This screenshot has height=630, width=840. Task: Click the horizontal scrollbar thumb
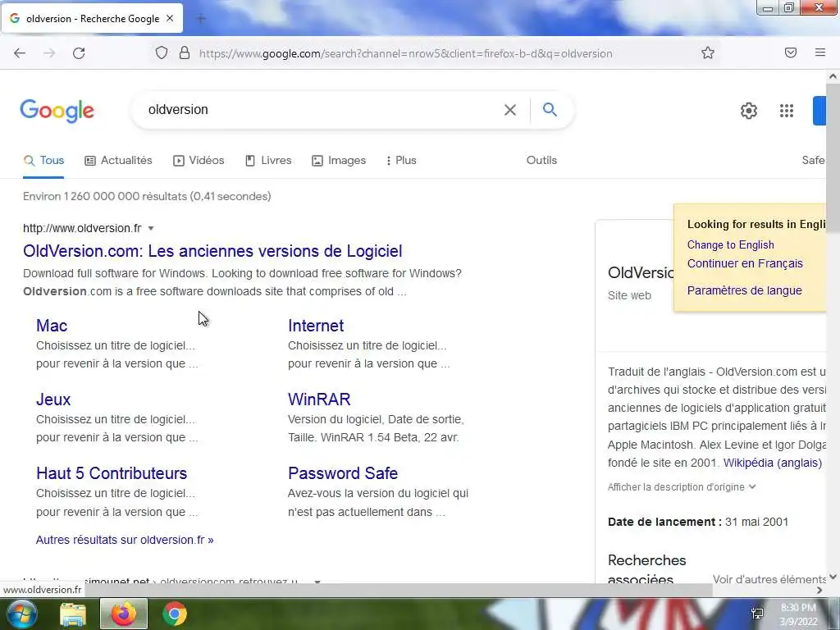click(x=398, y=590)
